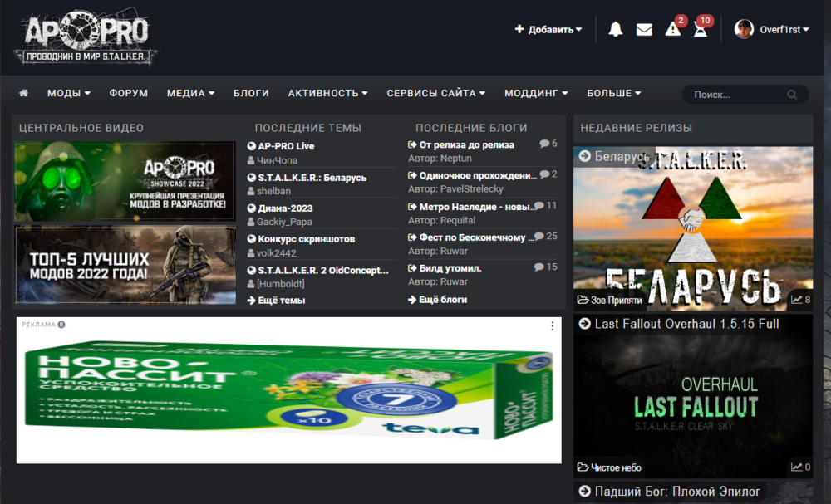This screenshot has height=504, width=831.
Task: Open the Метро Наследие blog post
Action: [477, 207]
